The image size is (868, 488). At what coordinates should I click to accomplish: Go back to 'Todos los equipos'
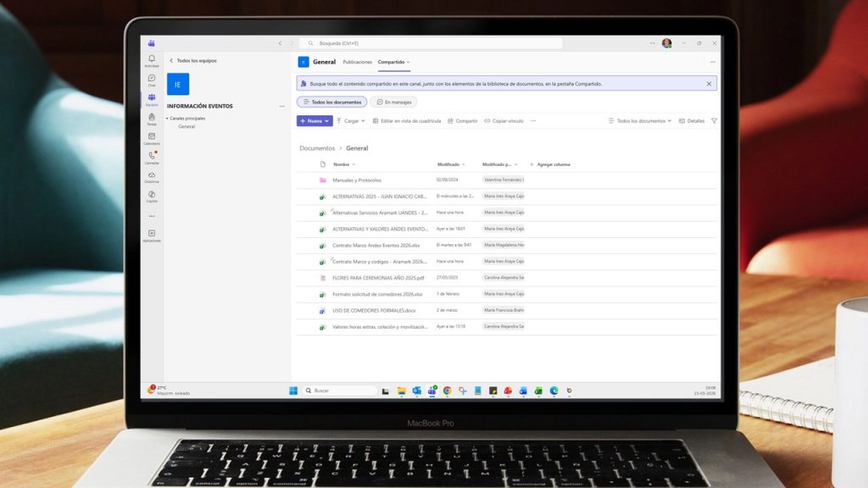[192, 61]
